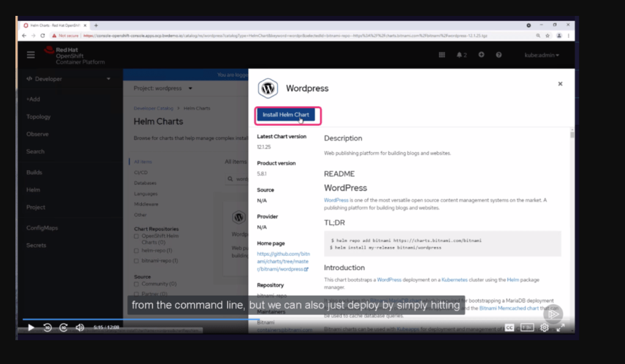Select the Other category

pyautogui.click(x=140, y=214)
